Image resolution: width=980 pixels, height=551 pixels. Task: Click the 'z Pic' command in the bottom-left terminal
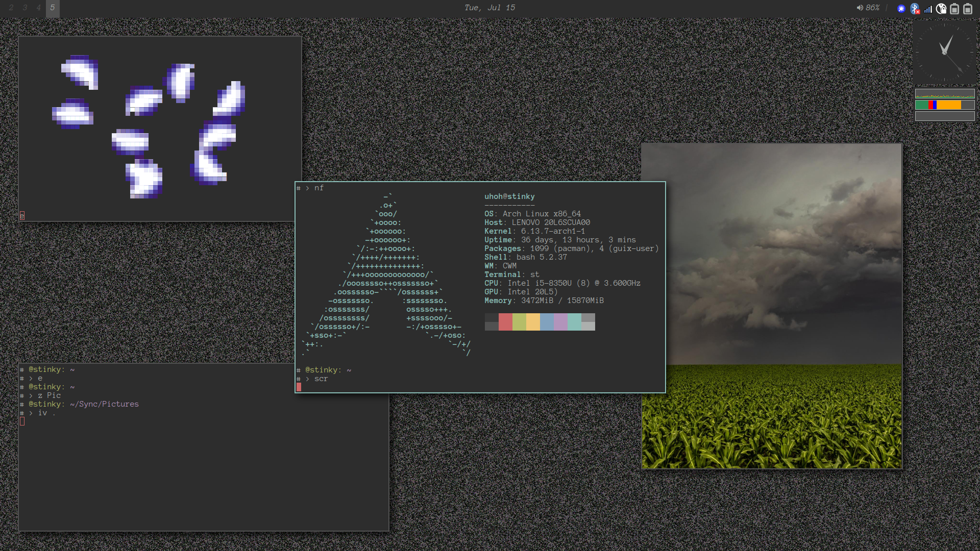click(x=49, y=395)
